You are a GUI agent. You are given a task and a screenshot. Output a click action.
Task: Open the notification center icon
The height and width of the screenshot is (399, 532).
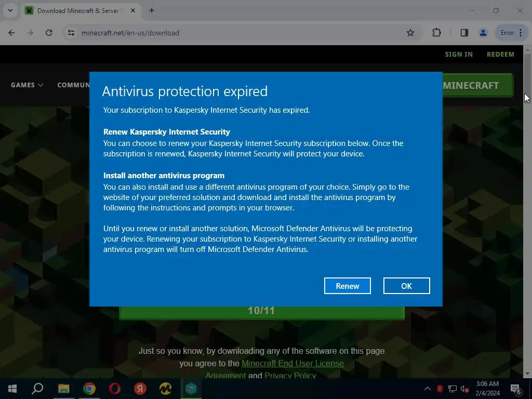(515, 389)
